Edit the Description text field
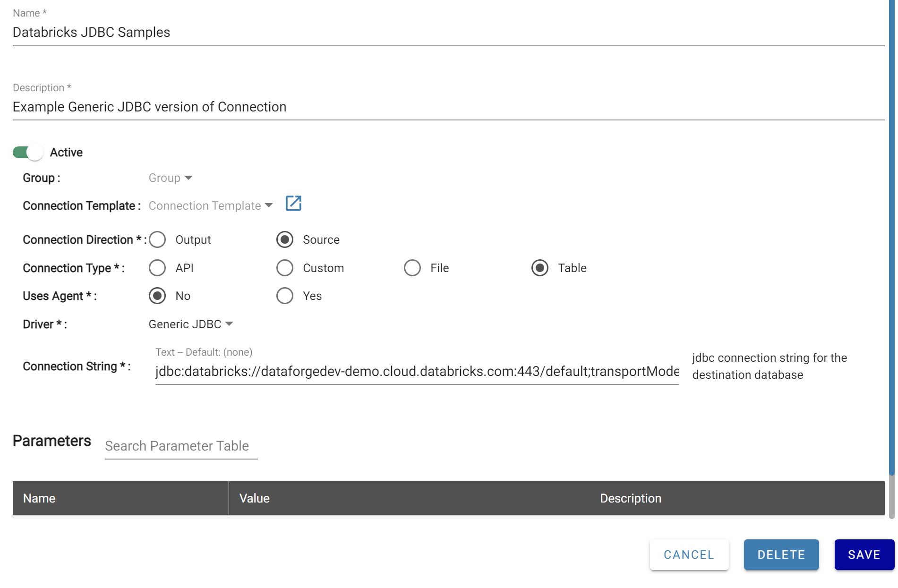The image size is (898, 588). pyautogui.click(x=448, y=107)
